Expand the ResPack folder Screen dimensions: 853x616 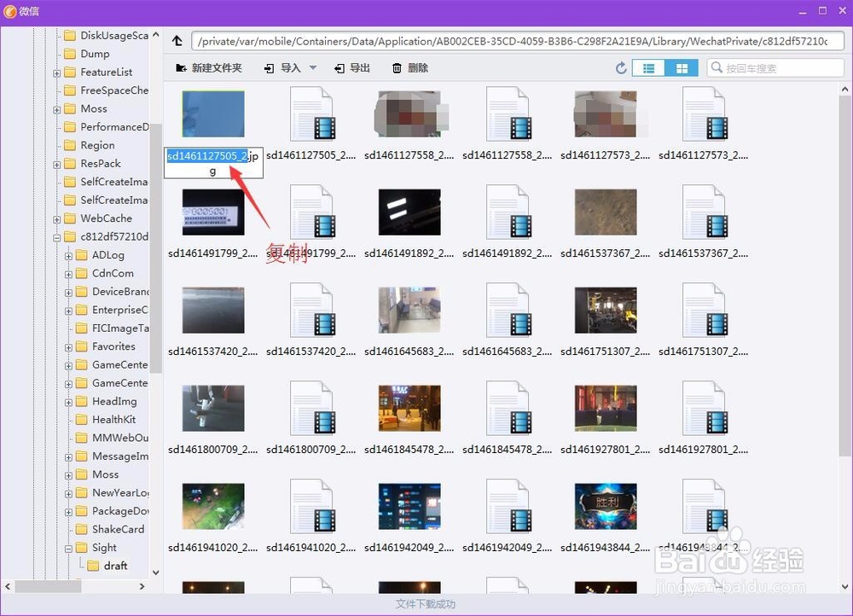56,165
